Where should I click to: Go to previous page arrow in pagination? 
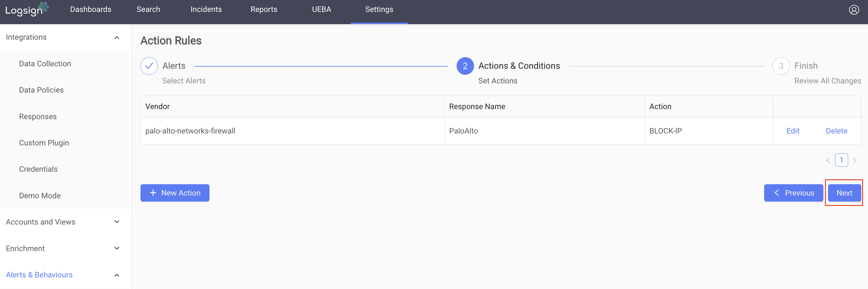pyautogui.click(x=828, y=160)
